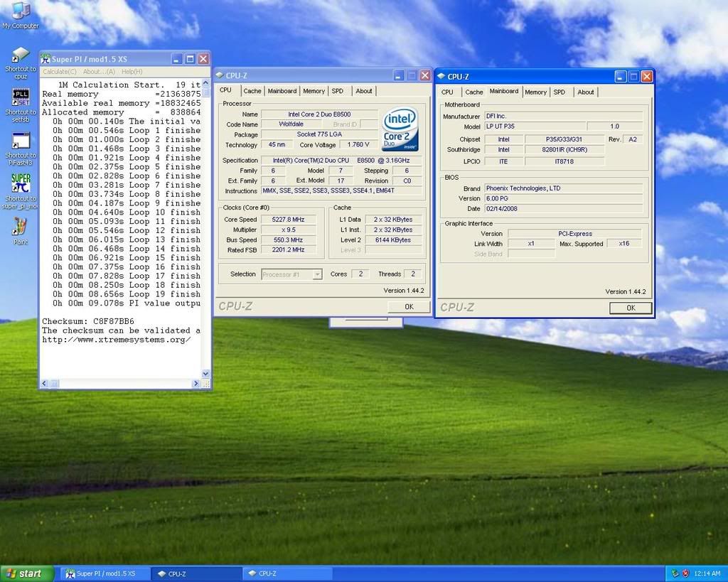
Task: Click the Southbridge value 82801IR (ICH9R)
Action: (564, 149)
